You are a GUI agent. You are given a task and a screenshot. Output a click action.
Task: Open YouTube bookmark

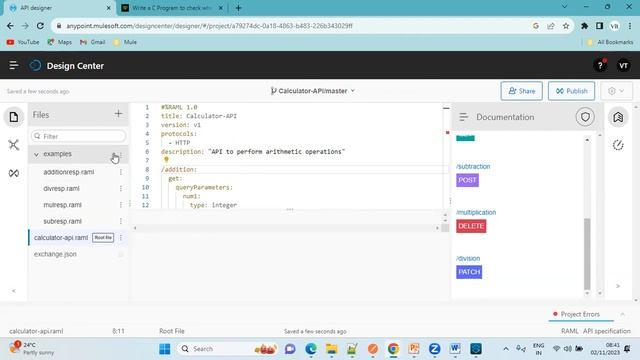pos(23,42)
